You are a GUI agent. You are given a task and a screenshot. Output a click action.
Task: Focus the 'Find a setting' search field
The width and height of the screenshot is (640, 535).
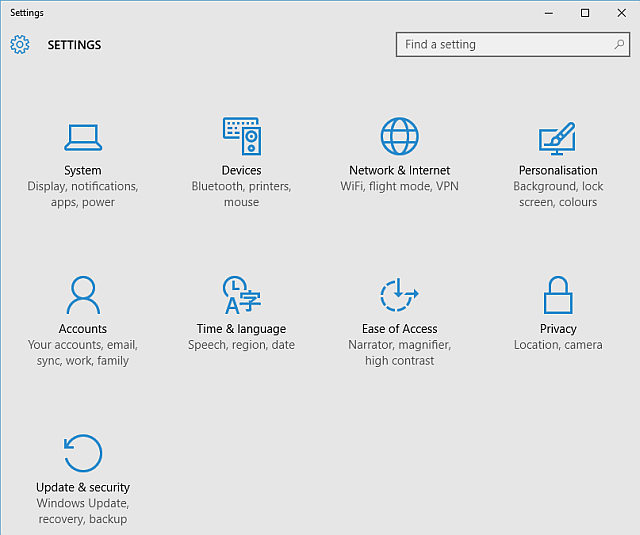coord(500,45)
